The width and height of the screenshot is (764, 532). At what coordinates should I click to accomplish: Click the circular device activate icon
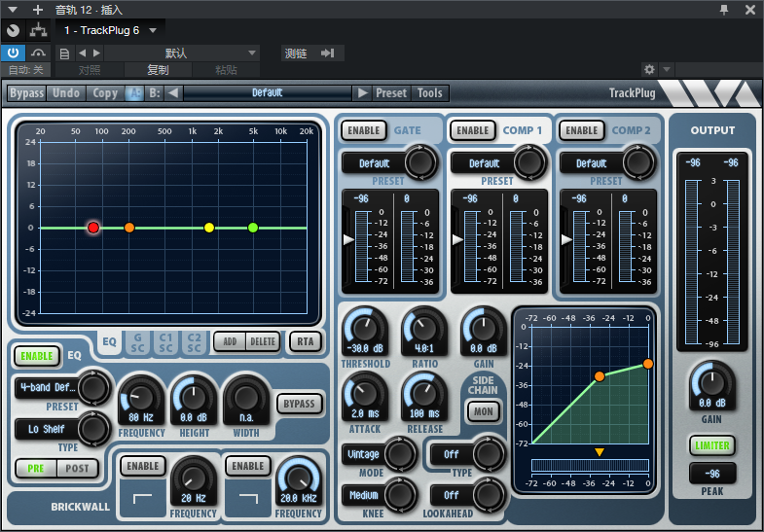click(x=14, y=31)
